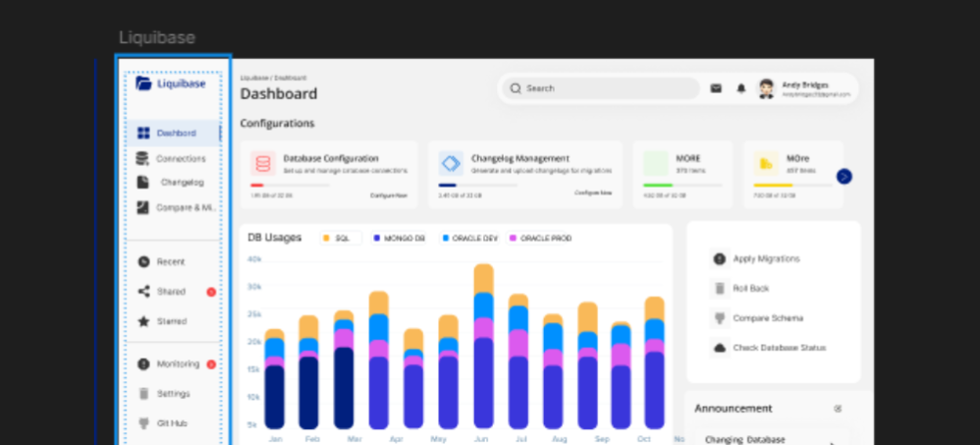Viewport: 980px width, 445px height.
Task: Click the Roll Back trash icon
Action: (x=720, y=289)
